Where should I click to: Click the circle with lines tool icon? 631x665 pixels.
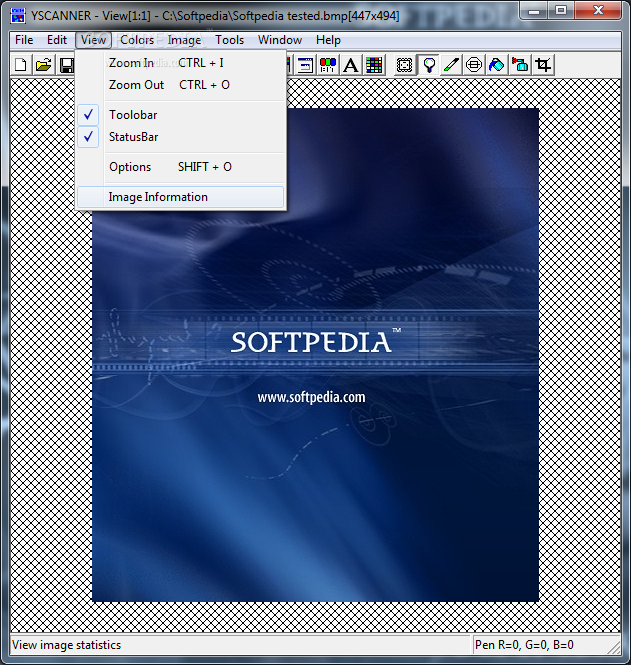[474, 65]
